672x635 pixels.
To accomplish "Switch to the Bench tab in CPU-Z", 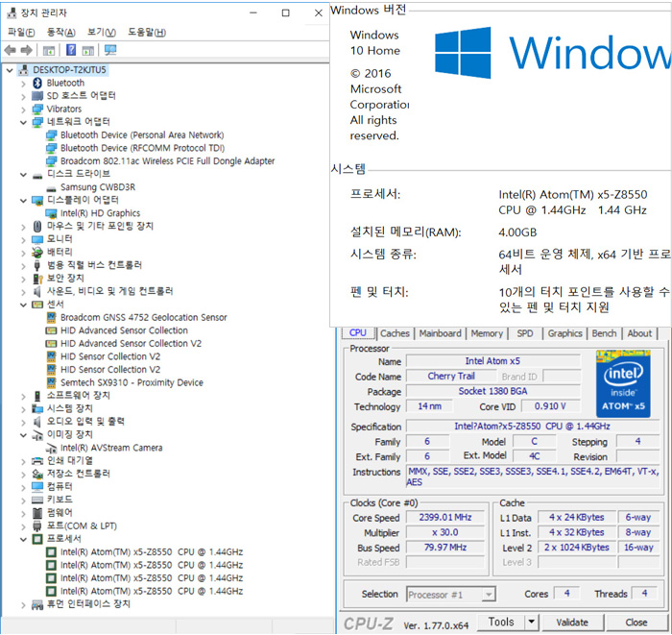I will click(x=604, y=333).
